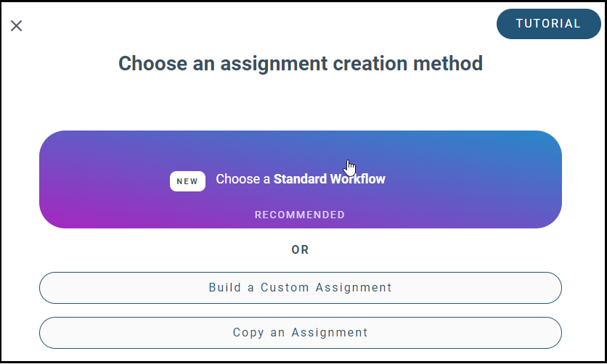Click the 'Choose an assignment creation method' heading
The image size is (607, 364).
(x=300, y=64)
